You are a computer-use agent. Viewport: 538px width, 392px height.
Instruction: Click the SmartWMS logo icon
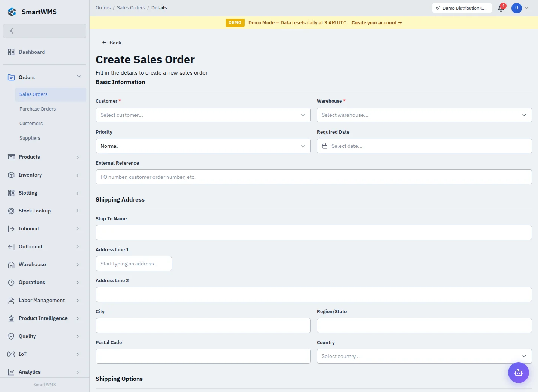(x=12, y=12)
